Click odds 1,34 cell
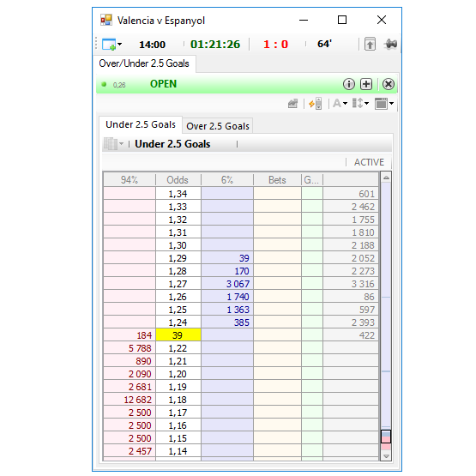The image size is (476, 476). [x=178, y=194]
